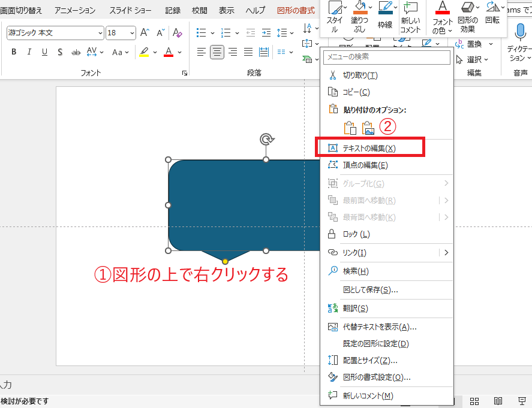
Task: Open スライド ショー tab
Action: 130,11
